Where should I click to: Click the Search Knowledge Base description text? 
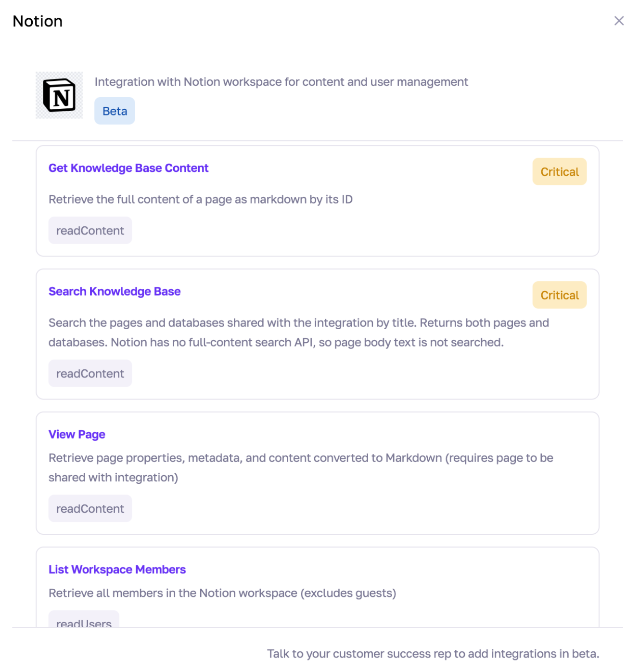(x=299, y=333)
